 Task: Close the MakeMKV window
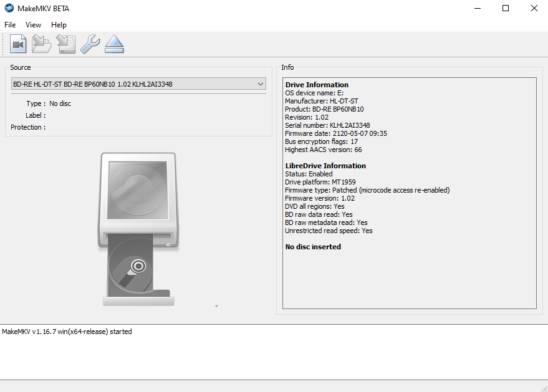(x=534, y=8)
